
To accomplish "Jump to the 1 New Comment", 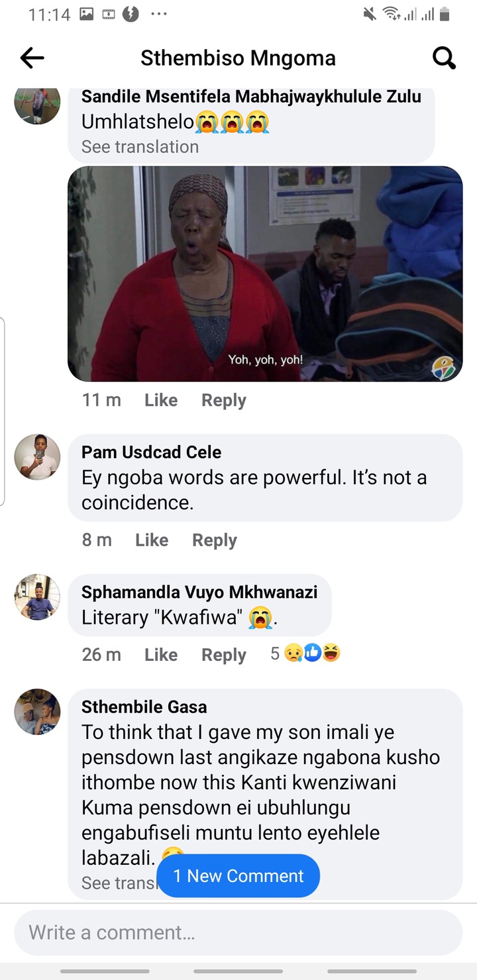I will pyautogui.click(x=238, y=875).
